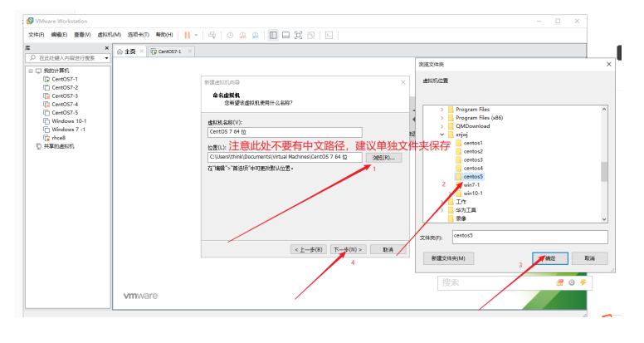
Task: Close the library panel with its X
Action: point(107,48)
